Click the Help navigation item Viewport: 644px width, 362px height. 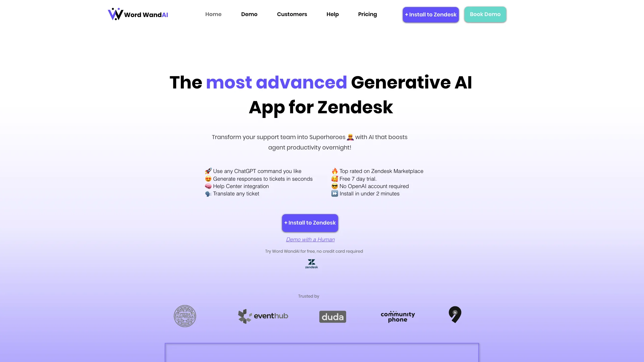point(333,14)
